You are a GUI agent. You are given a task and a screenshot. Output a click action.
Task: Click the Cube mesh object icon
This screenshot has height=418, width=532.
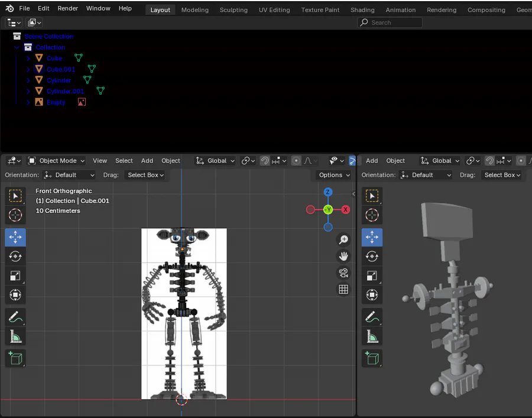point(39,58)
